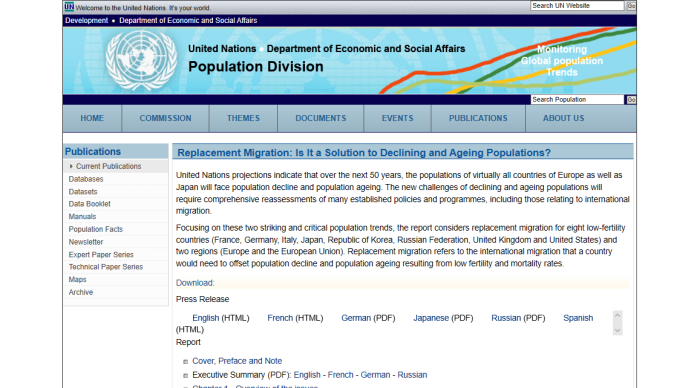Click the Go button beside Search UN Website
The image size is (700, 388).
631,6
